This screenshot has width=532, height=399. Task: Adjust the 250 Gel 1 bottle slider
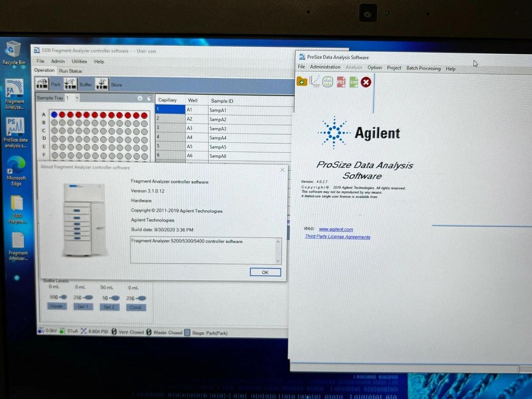coord(88,297)
